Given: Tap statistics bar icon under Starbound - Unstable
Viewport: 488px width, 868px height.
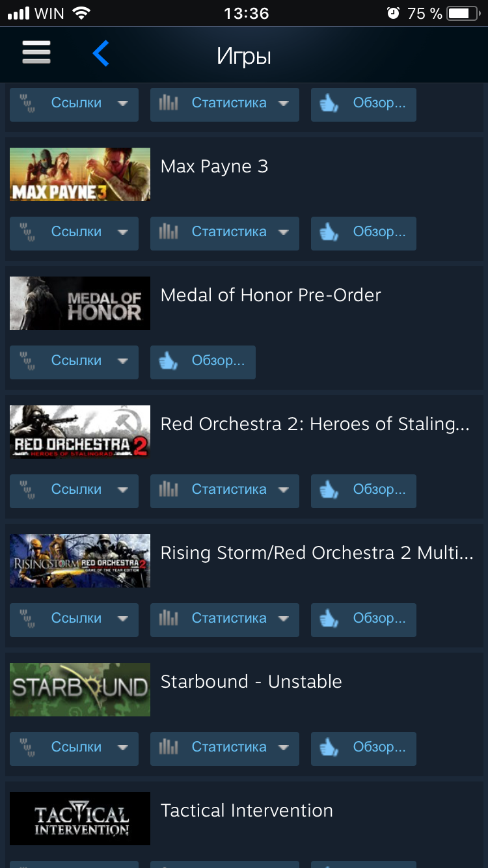Looking at the screenshot, I should coord(169,748).
